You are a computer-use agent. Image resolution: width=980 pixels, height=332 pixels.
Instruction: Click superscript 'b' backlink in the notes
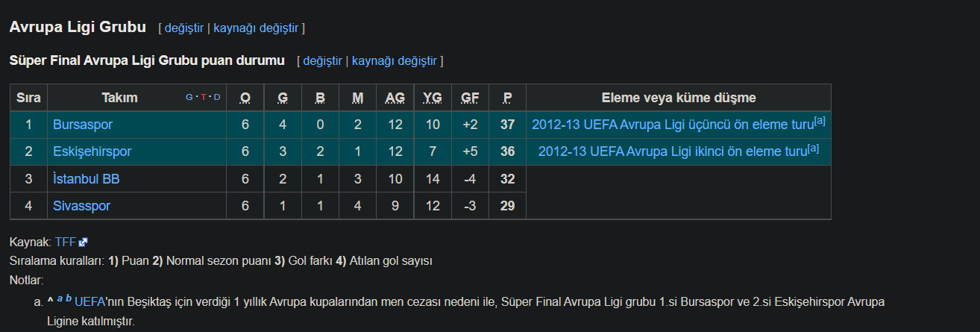(69, 299)
